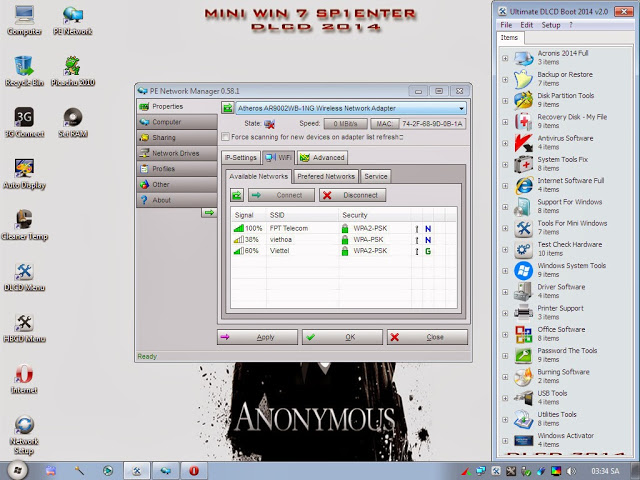Open the Computer desktop icon
The height and width of the screenshot is (480, 640).
(x=24, y=20)
